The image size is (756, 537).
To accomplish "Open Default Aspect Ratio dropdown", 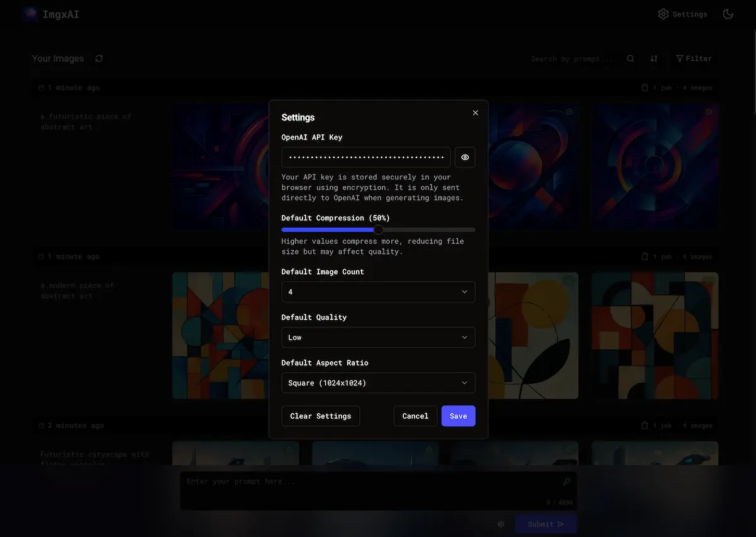I will click(378, 383).
